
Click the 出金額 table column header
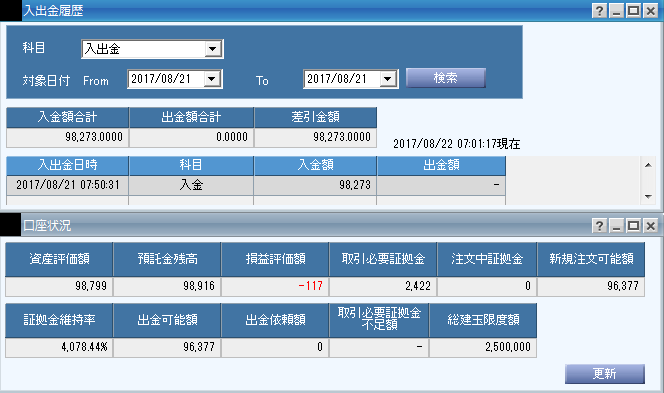[441, 165]
